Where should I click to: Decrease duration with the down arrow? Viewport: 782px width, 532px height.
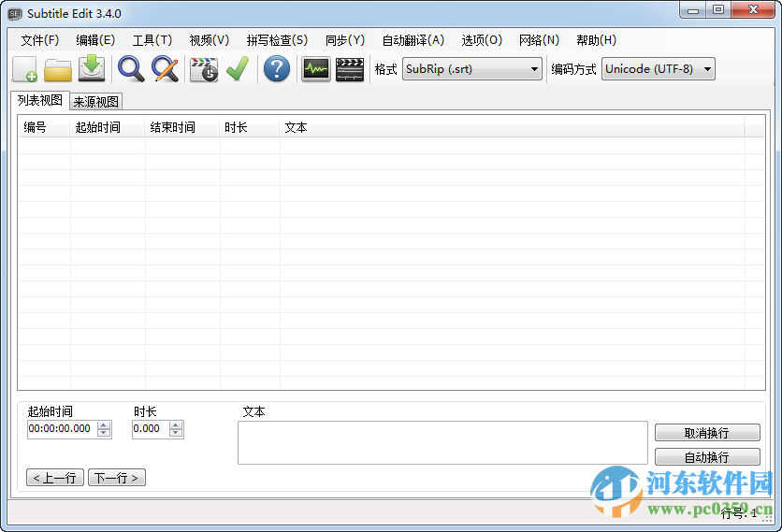pos(176,433)
